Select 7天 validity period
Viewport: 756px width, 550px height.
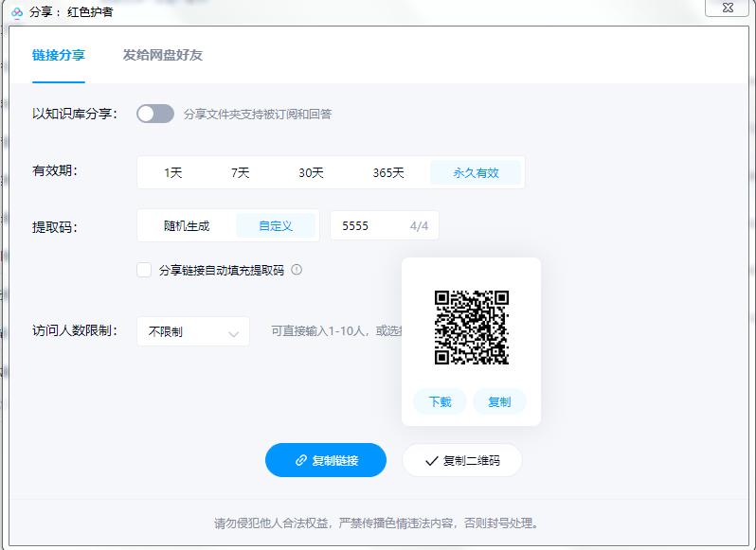pos(240,172)
